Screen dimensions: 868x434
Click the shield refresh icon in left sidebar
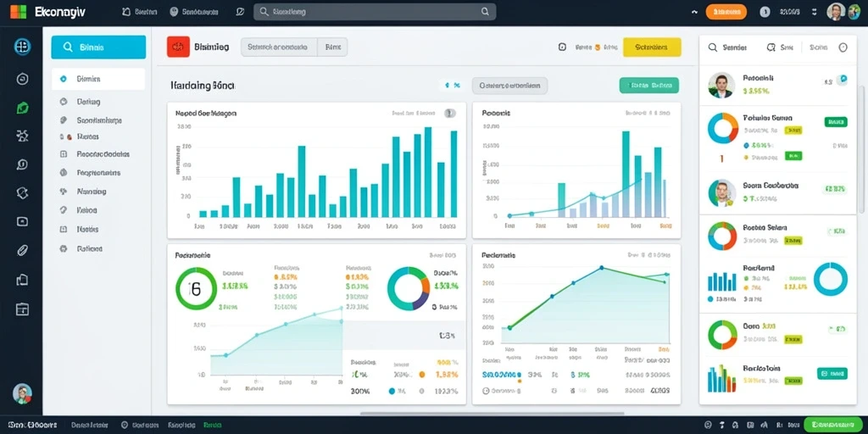23,192
